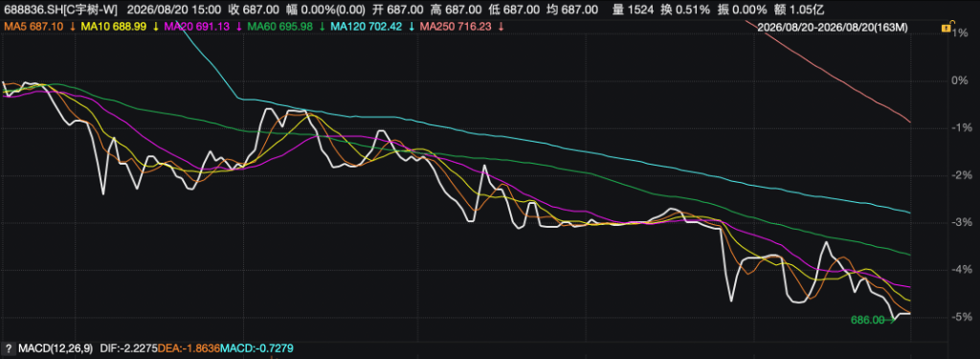Click the amount value 额 1.05亿
Image resolution: width=980 pixels, height=359 pixels.
click(800, 10)
